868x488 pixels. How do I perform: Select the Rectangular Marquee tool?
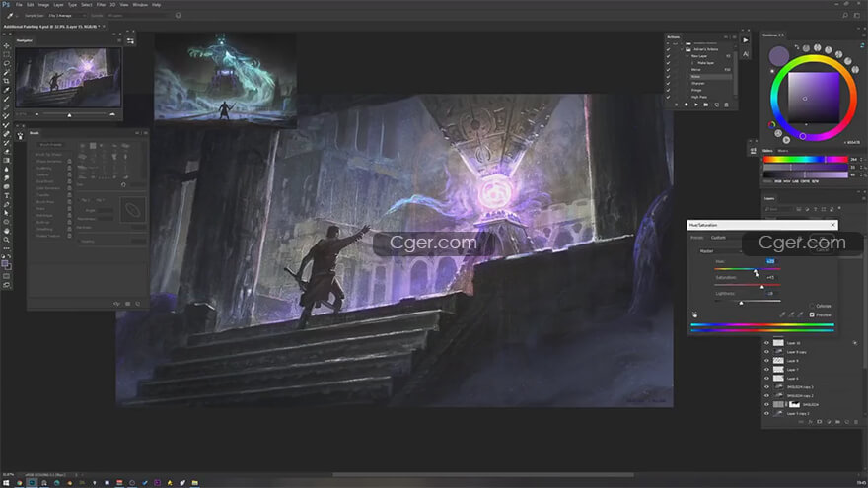point(6,55)
